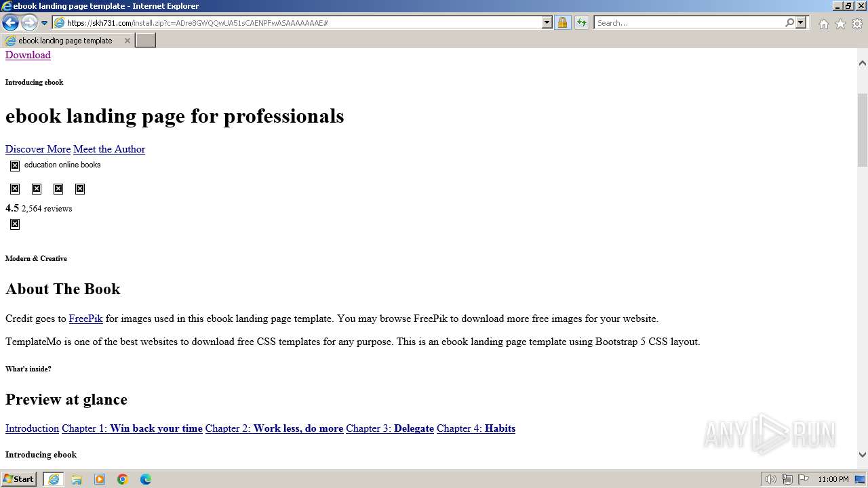Open Chapter 2: Work less, do more
Viewport: 868px width, 488px height.
pos(274,428)
